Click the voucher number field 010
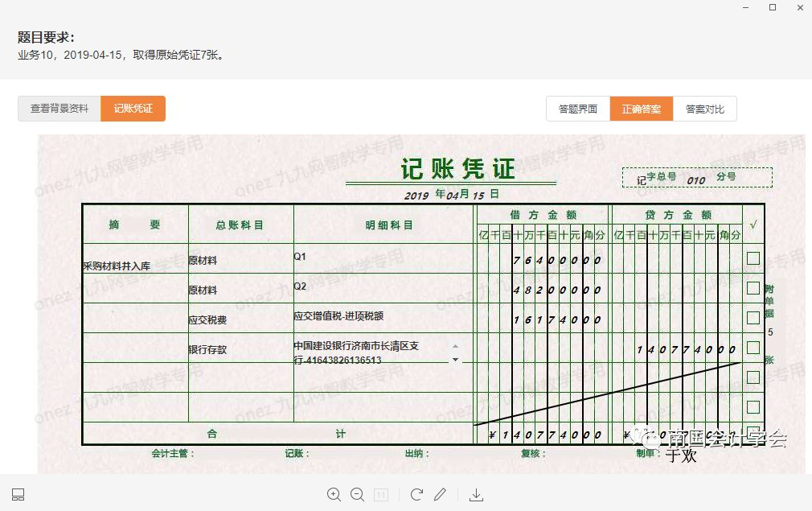 coord(696,180)
